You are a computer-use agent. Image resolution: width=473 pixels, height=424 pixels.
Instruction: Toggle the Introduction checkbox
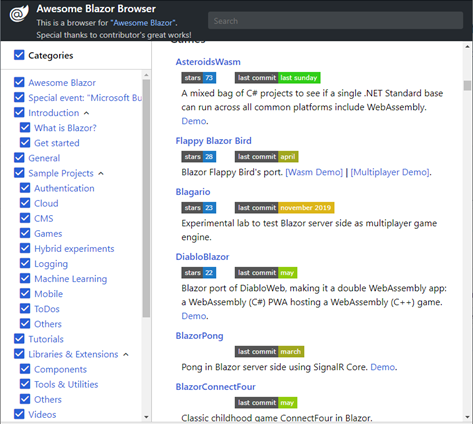(19, 112)
